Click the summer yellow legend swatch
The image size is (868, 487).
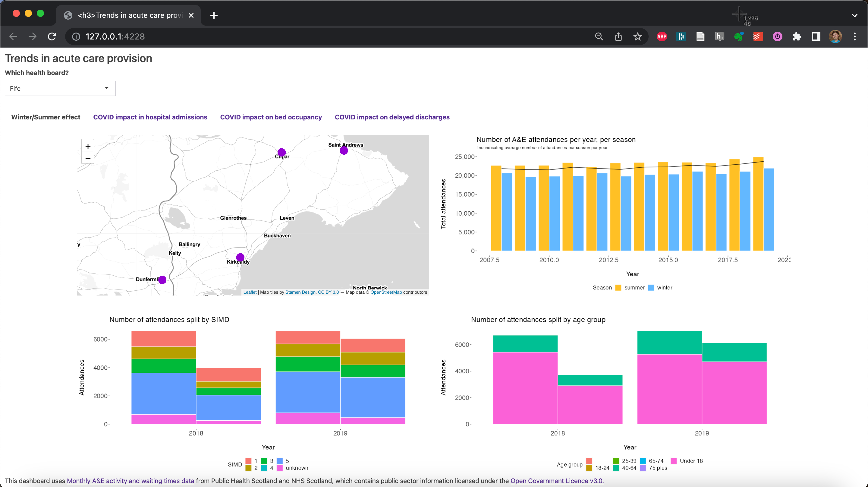tap(618, 287)
